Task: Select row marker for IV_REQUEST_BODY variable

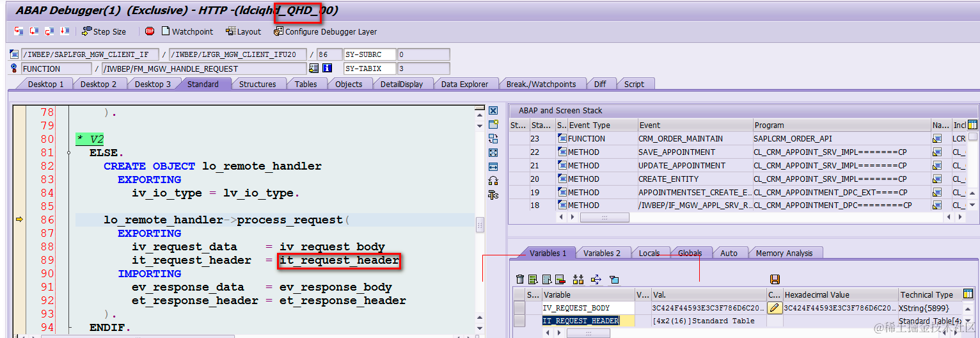Action: (x=519, y=308)
